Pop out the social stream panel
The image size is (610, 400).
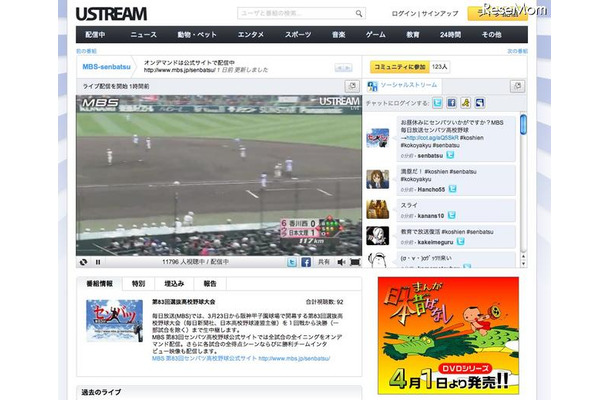517,86
